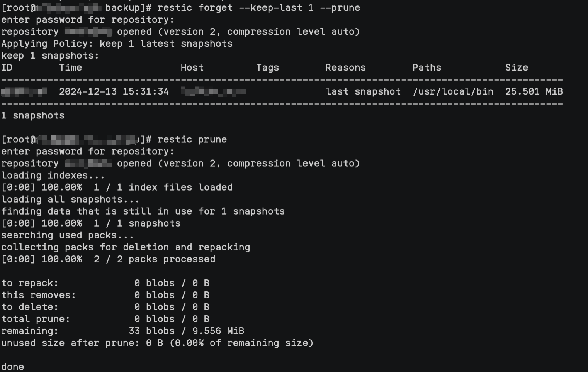Click the Size column header
Viewport: 588px width, 372px height.
tap(517, 68)
